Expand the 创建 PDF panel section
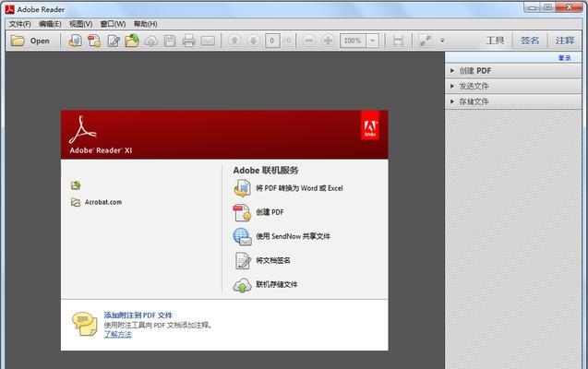 (x=513, y=70)
